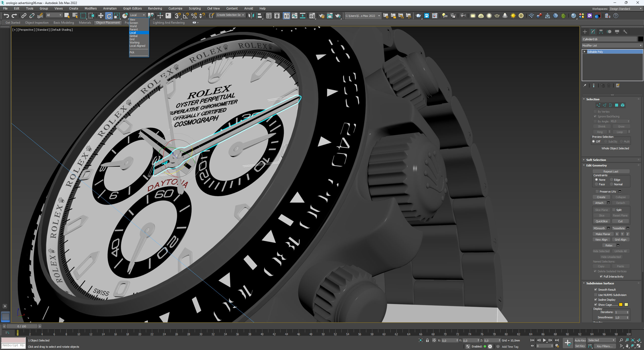Select Vertex sub-object level icon
This screenshot has width=644, height=350.
coord(598,105)
